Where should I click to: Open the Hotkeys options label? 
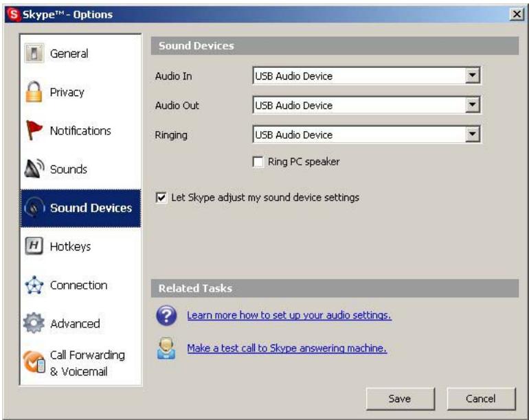click(x=70, y=247)
